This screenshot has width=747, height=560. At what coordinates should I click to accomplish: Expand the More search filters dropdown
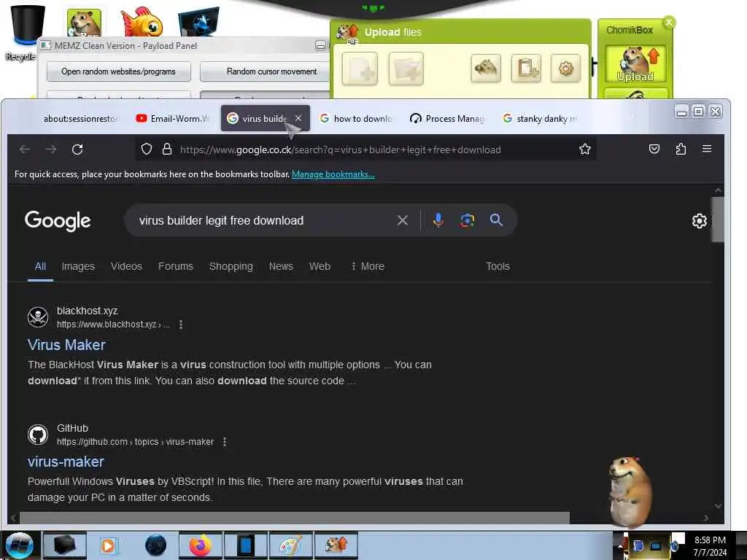coord(368,266)
